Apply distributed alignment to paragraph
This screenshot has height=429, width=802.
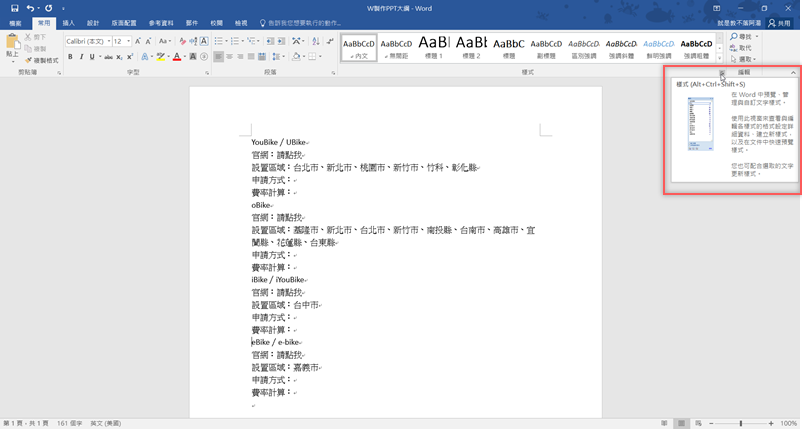click(x=262, y=57)
